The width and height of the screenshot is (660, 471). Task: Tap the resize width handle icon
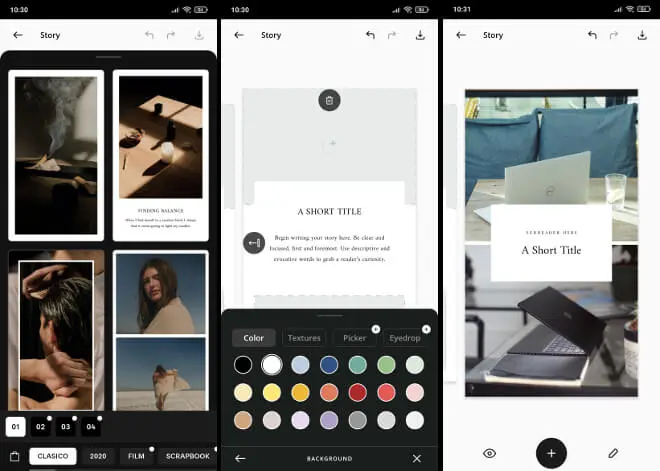(x=253, y=243)
